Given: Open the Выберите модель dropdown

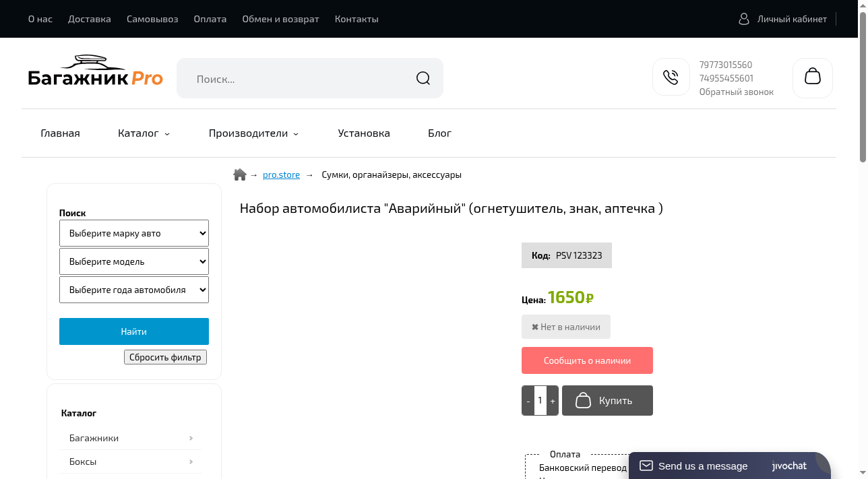Looking at the screenshot, I should point(134,261).
